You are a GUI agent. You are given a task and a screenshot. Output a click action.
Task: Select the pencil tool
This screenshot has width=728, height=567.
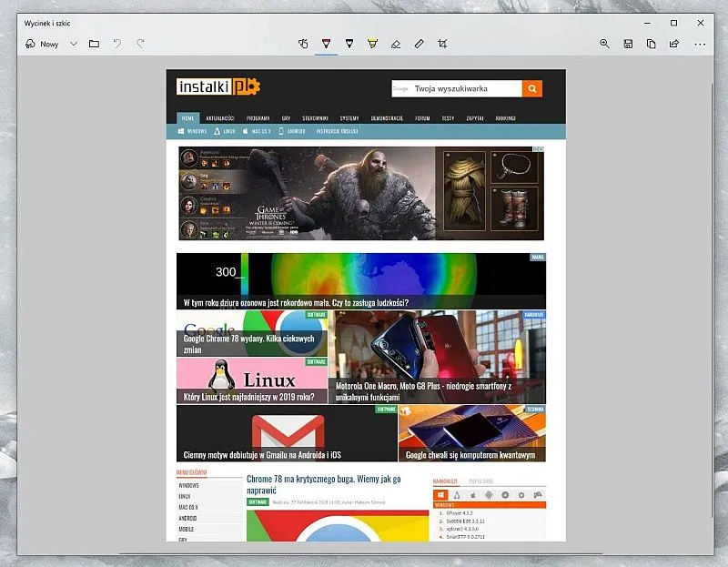349,44
